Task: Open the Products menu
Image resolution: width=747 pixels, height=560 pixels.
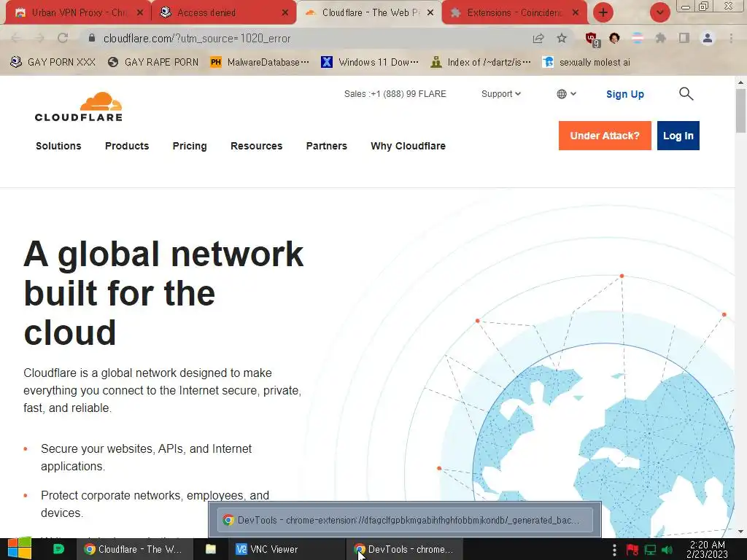Action: point(127,146)
